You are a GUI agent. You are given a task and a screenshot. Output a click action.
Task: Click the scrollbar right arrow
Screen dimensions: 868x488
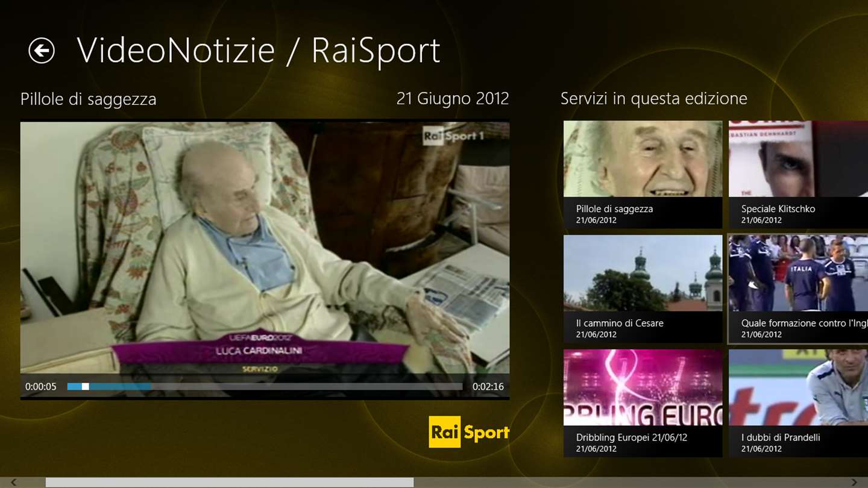[x=854, y=482]
